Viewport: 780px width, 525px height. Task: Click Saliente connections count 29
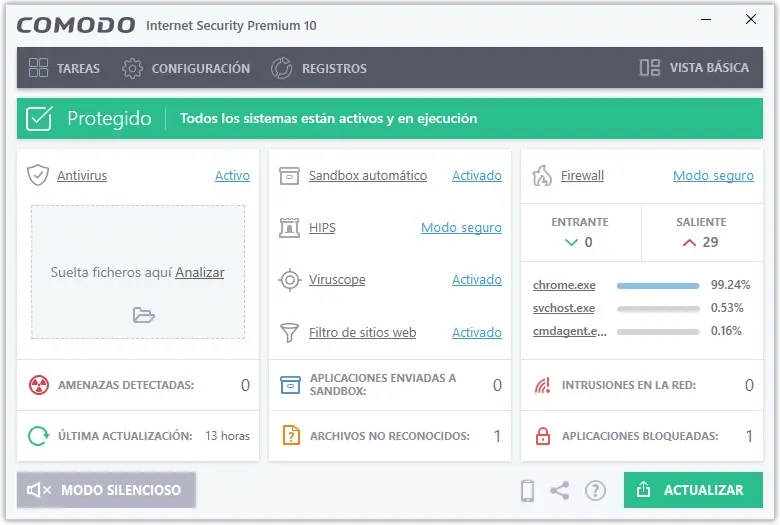tap(710, 242)
